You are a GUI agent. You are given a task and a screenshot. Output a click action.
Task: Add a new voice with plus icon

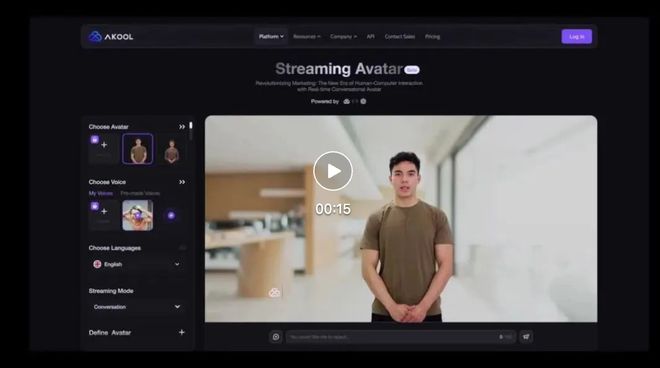[x=104, y=211]
